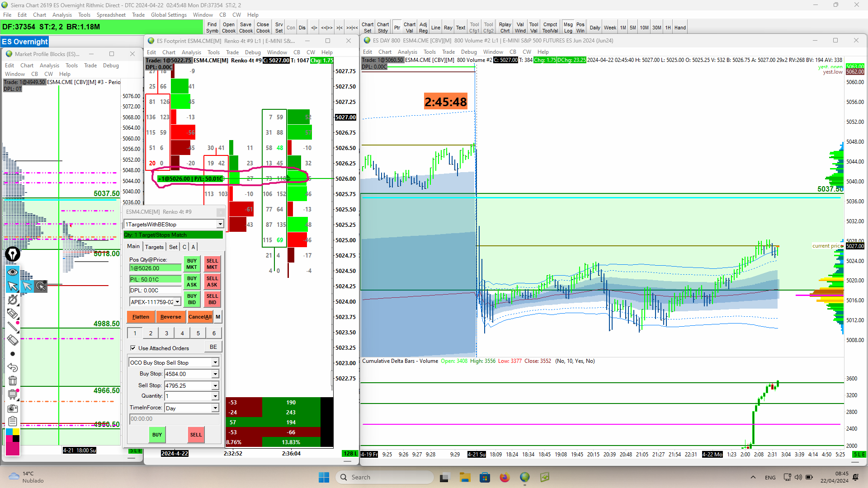The image size is (868, 488).
Task: Click the Reverse button
Action: 170,317
